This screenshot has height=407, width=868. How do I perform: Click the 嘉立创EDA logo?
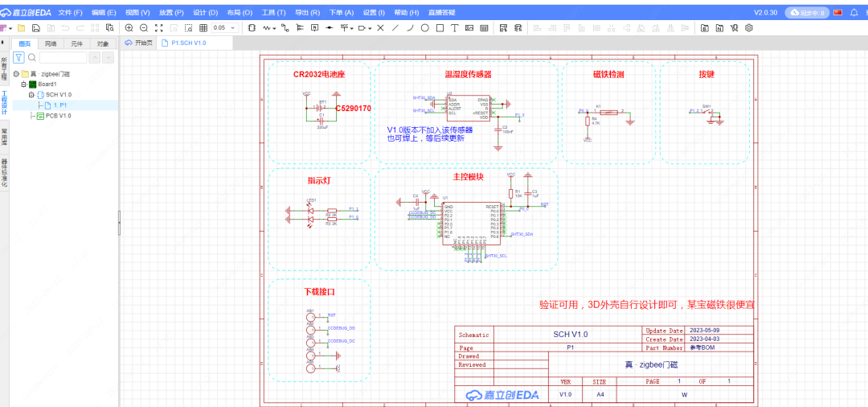tap(27, 12)
